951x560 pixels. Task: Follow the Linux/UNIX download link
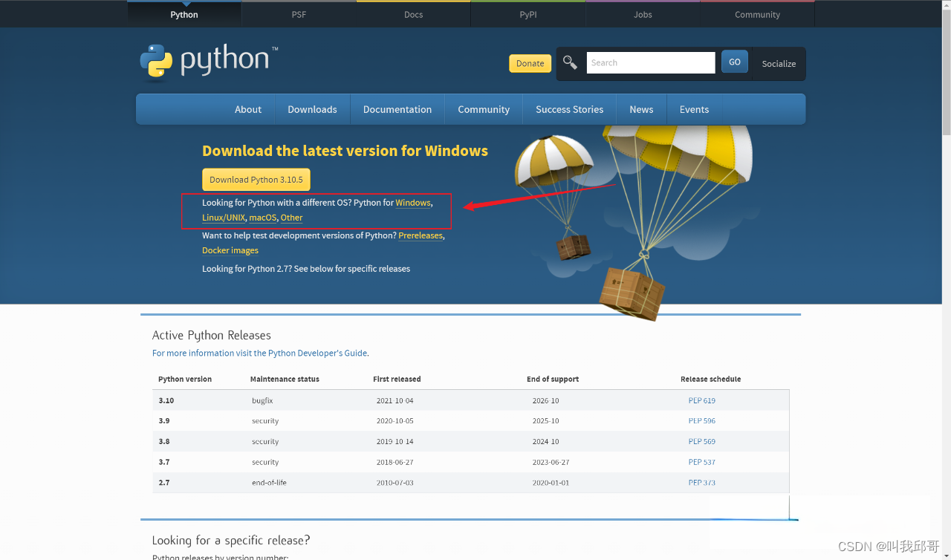(x=224, y=218)
